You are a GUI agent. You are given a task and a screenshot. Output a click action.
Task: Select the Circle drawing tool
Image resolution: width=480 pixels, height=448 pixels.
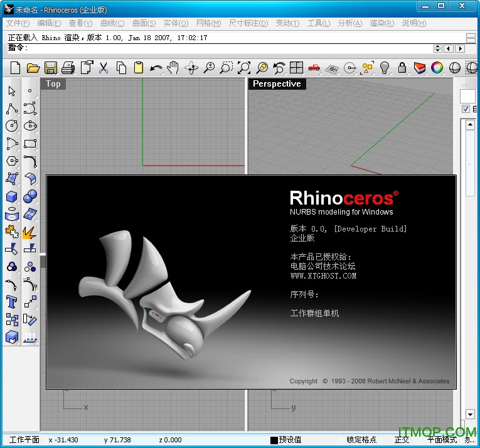click(12, 126)
